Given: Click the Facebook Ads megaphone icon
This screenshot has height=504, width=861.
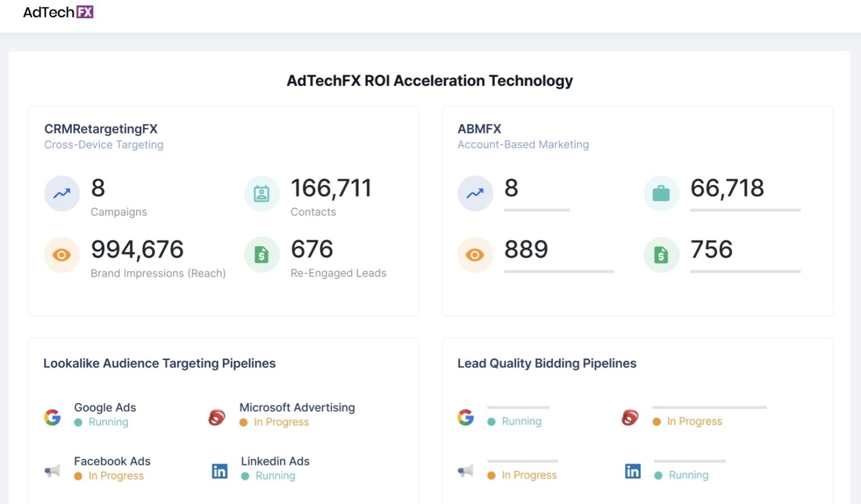Looking at the screenshot, I should pyautogui.click(x=53, y=471).
